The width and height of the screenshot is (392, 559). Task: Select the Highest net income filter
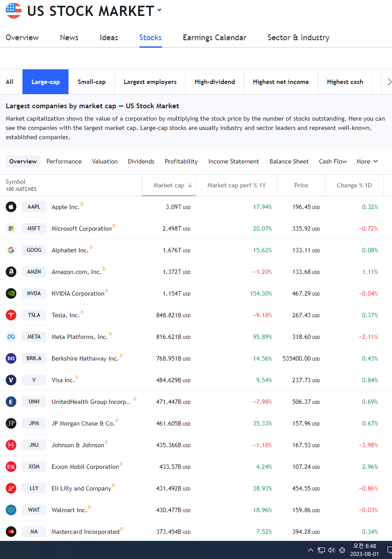(281, 82)
